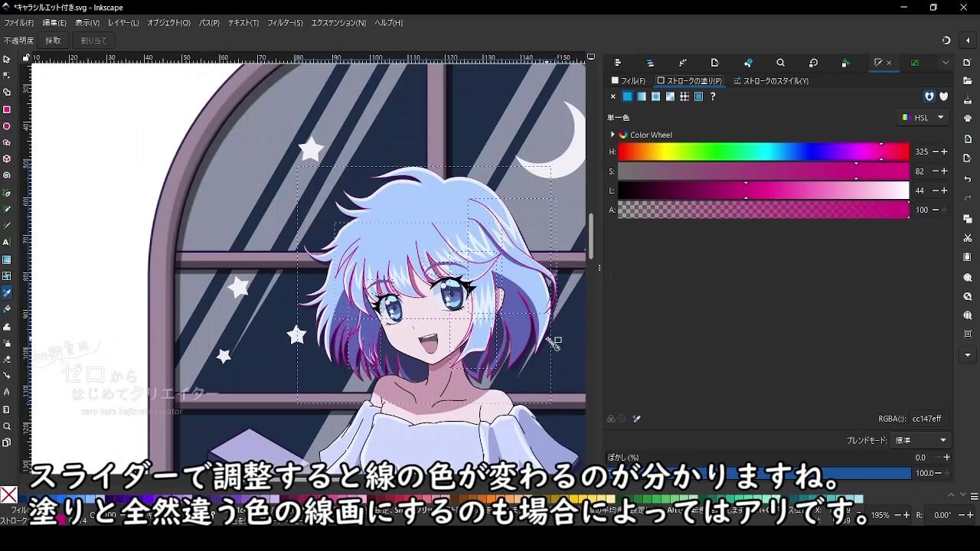Select the Mesh gradient tool
Image resolution: width=980 pixels, height=551 pixels.
tap(7, 275)
